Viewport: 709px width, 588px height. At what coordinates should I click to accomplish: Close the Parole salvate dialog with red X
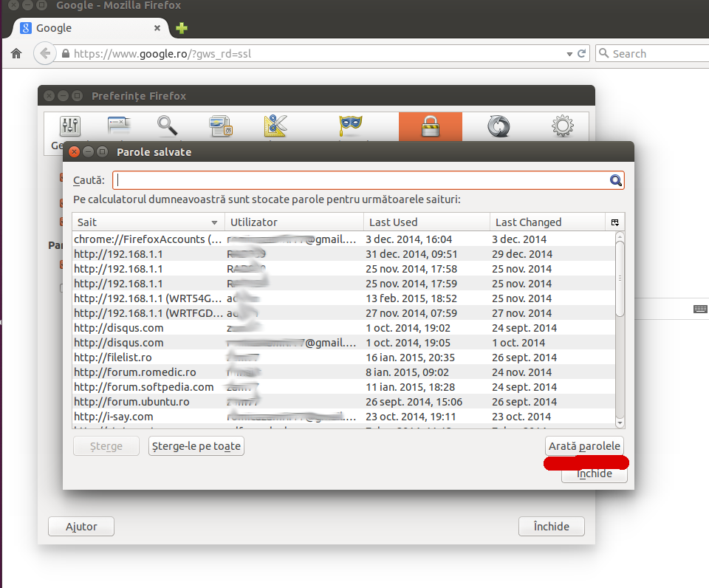tap(74, 152)
